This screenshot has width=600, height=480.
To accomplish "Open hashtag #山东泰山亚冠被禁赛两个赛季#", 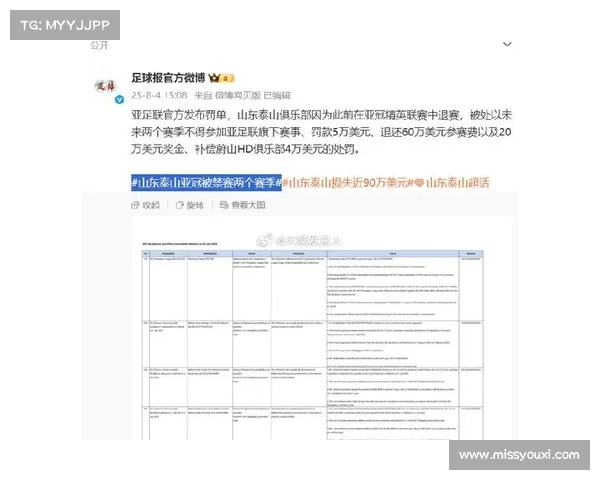I will pos(206,183).
